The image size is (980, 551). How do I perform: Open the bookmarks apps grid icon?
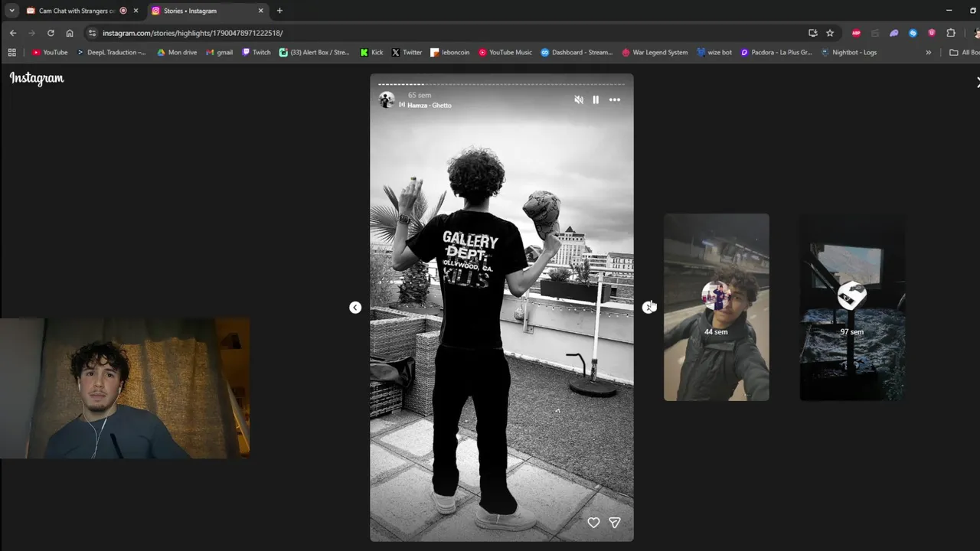pyautogui.click(x=11, y=53)
